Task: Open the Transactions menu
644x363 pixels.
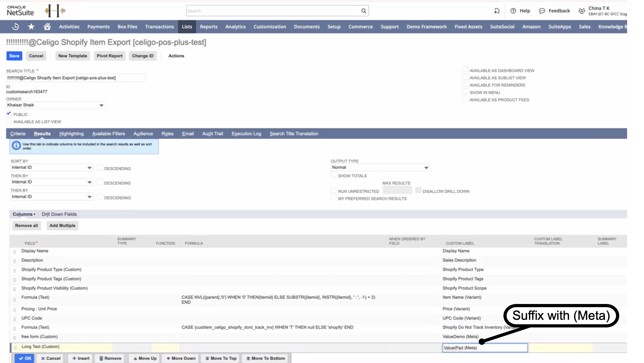Action: pos(159,27)
